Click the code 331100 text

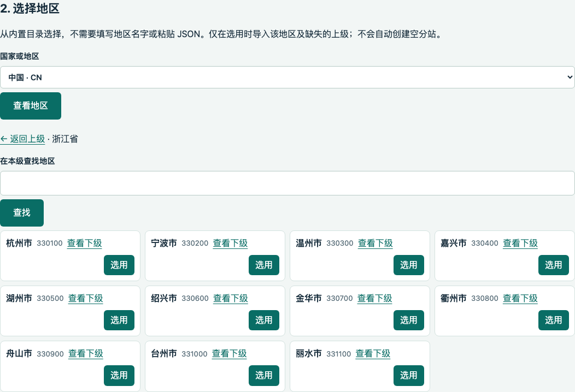[338, 354]
